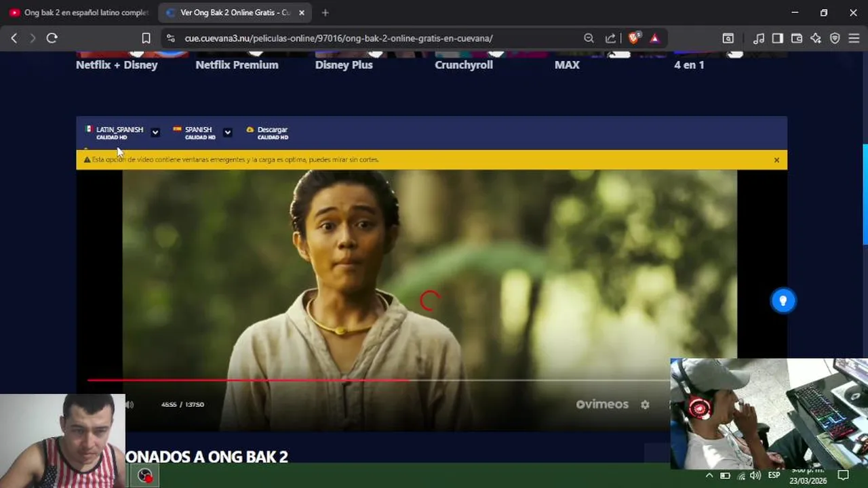The image size is (868, 488).
Task: Open Brave Rewards triangle icon
Action: tap(654, 39)
